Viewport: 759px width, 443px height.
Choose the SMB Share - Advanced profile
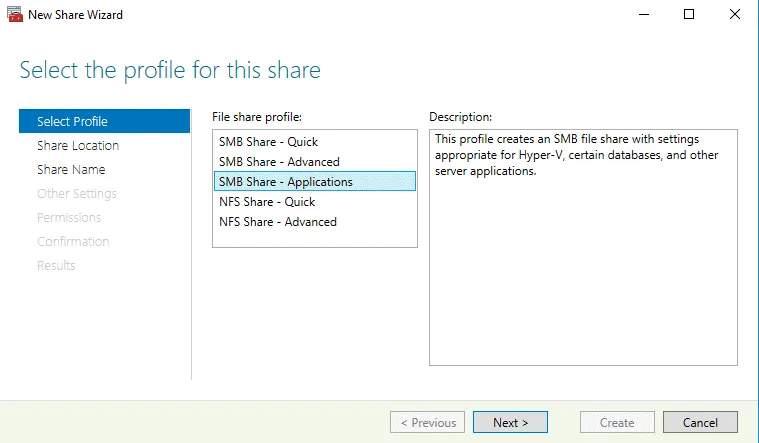tap(279, 162)
